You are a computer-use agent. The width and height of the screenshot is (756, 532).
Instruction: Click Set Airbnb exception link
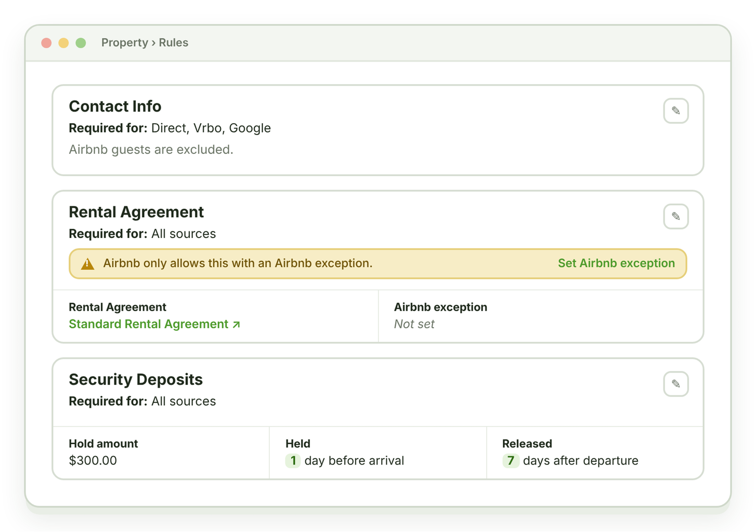coord(616,263)
